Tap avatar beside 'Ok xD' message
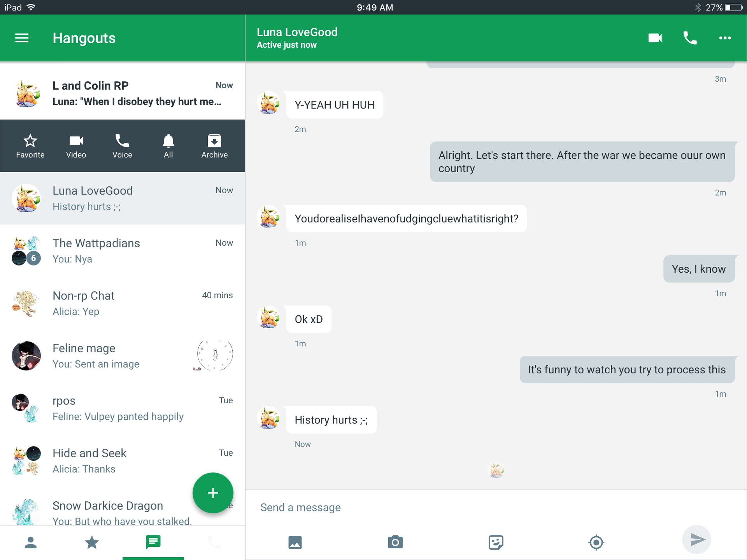This screenshot has width=747, height=560. click(x=269, y=317)
